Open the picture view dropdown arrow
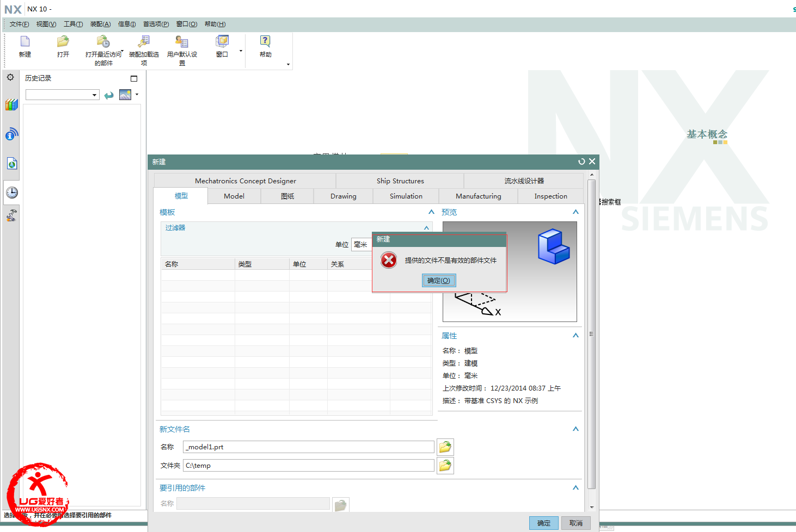 pyautogui.click(x=137, y=95)
